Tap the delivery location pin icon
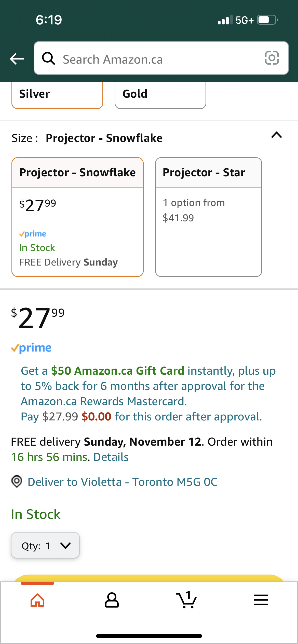Viewport: 298px width, 644px height. [17, 481]
